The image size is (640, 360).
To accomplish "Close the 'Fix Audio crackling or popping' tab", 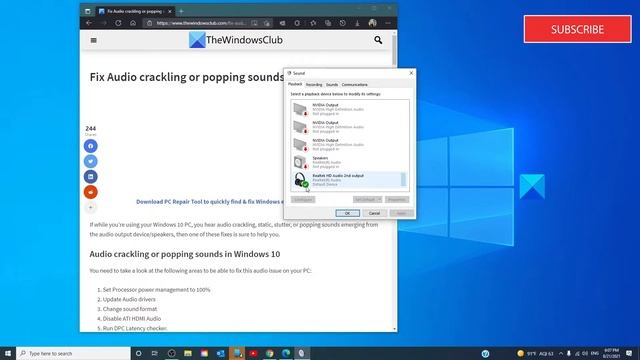I will pos(170,11).
